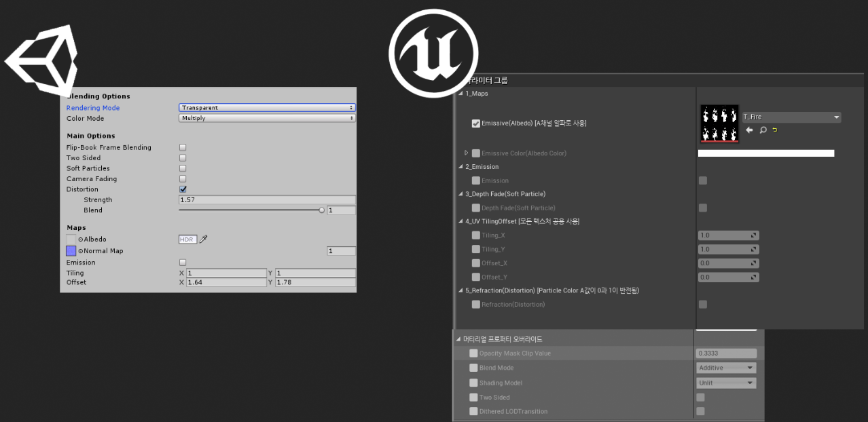Image resolution: width=868 pixels, height=422 pixels.
Task: Click the Normal Map scale value field
Action: (x=341, y=251)
